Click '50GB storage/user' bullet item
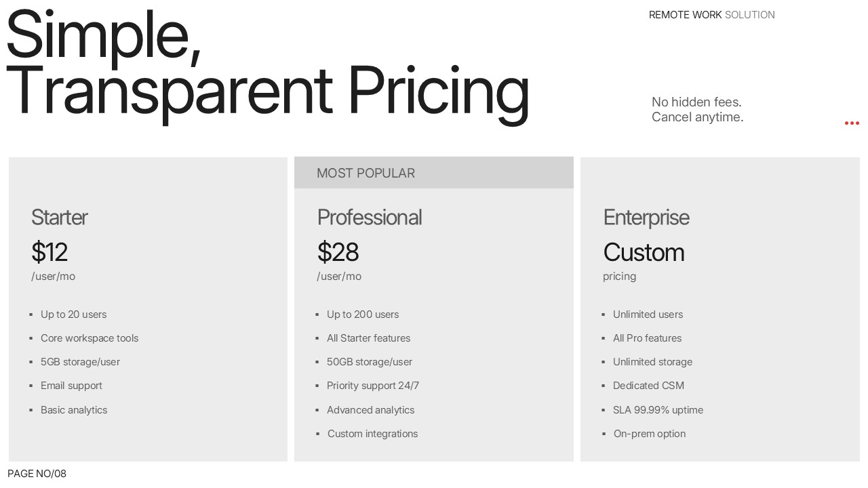This screenshot has width=868, height=488. (370, 362)
